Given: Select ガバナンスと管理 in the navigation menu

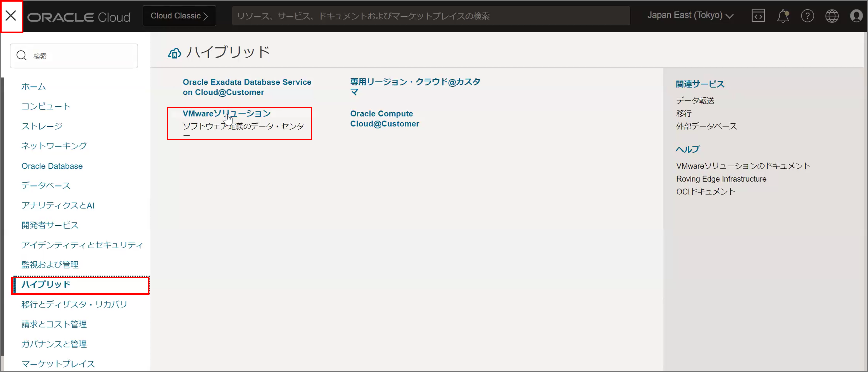Looking at the screenshot, I should tap(54, 344).
